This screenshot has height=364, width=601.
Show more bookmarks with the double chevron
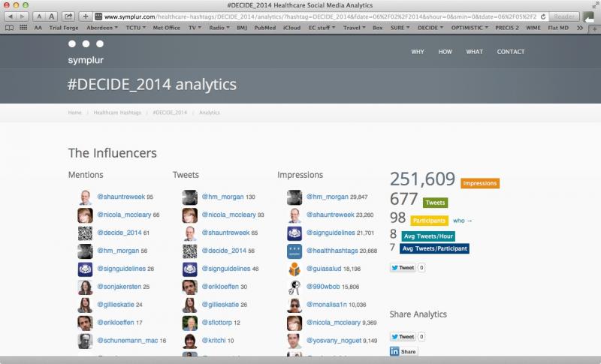580,28
